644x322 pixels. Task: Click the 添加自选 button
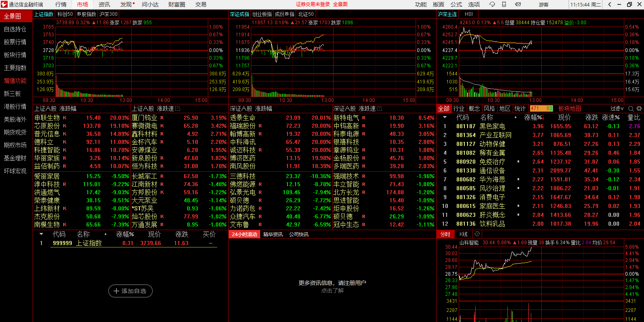pyautogui.click(x=130, y=291)
